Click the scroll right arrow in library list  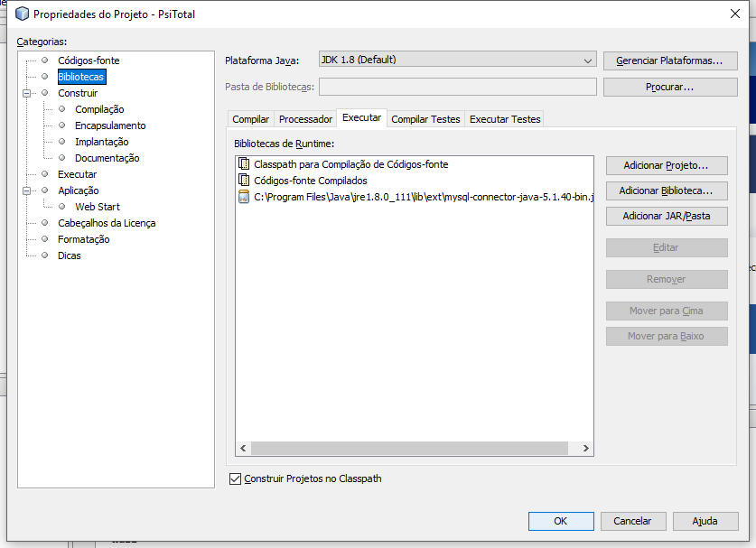[585, 448]
